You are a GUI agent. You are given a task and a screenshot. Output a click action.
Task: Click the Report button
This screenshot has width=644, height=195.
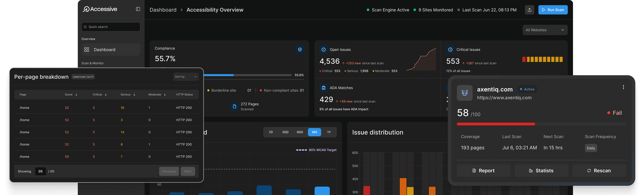[x=483, y=170]
